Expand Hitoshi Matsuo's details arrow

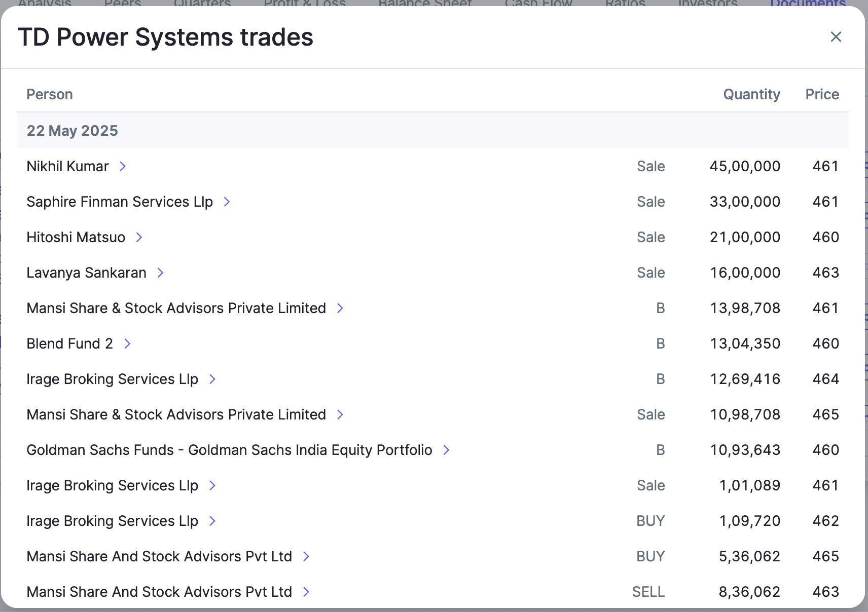tap(139, 237)
